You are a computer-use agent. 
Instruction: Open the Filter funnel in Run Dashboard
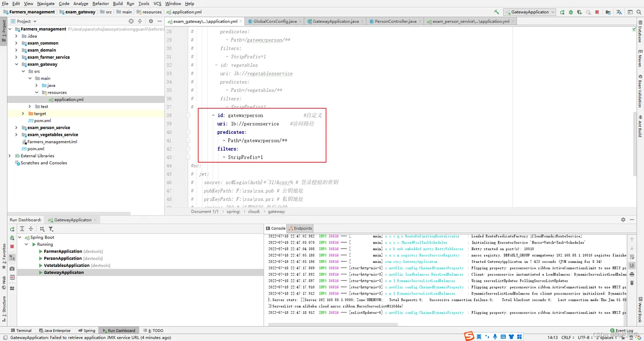coord(51,229)
